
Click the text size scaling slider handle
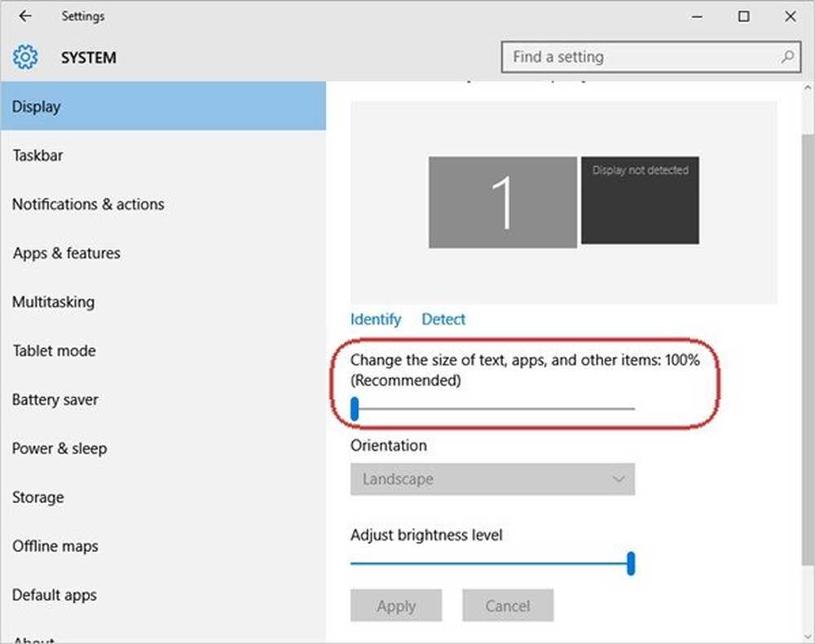pos(355,408)
